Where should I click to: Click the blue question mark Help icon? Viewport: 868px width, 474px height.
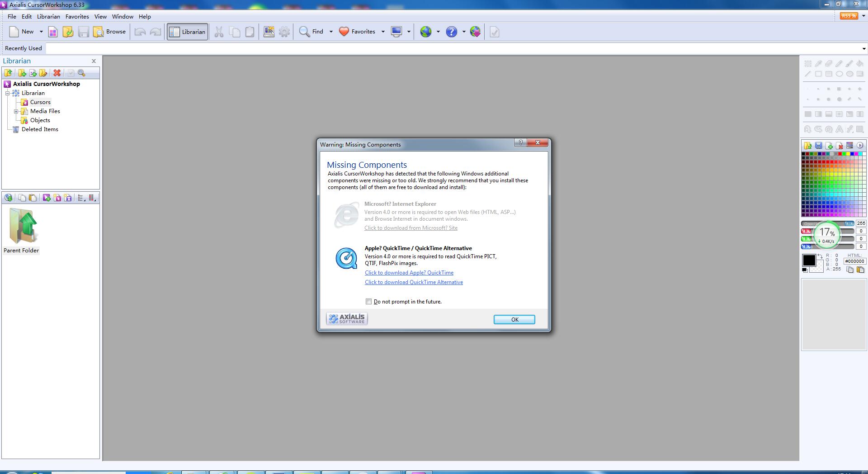point(452,32)
